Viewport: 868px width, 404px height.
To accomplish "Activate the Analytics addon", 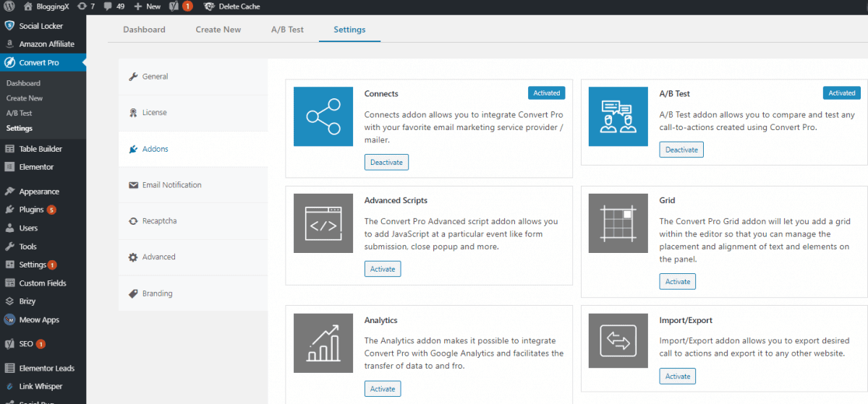I will coord(383,389).
